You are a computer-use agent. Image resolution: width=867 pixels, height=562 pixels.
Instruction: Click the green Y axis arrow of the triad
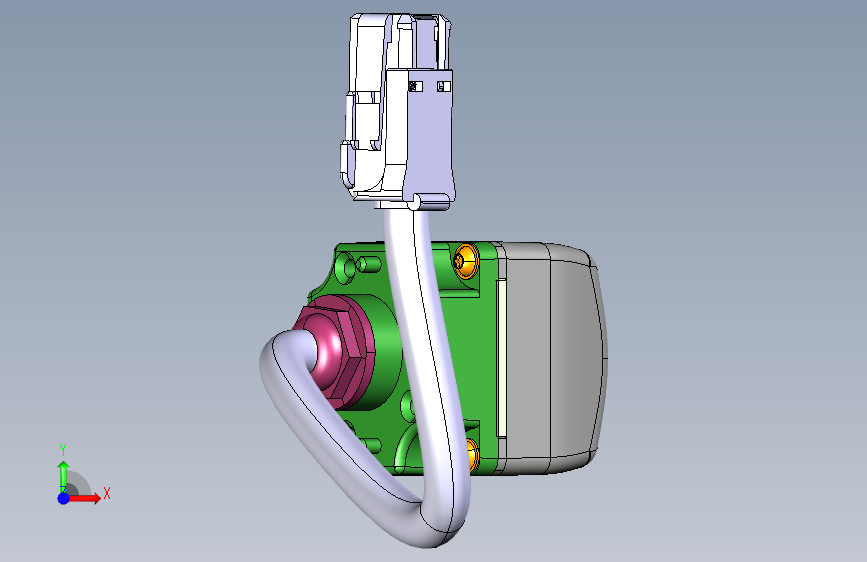click(64, 477)
